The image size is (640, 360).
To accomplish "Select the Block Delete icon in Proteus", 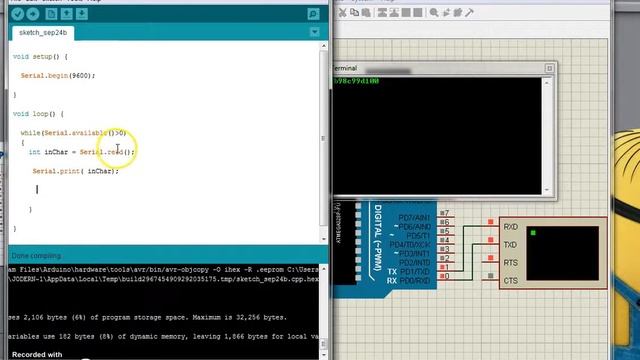I will [x=418, y=13].
